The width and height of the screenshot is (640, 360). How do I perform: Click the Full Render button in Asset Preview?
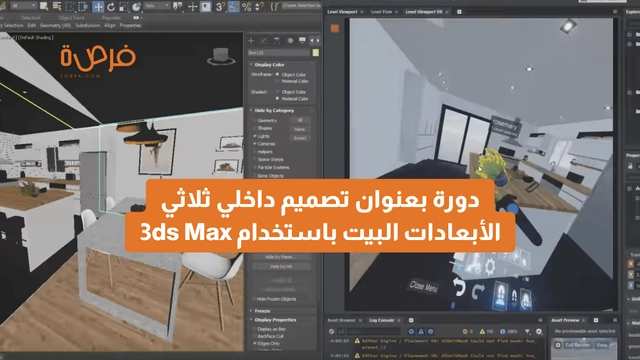[578, 345]
